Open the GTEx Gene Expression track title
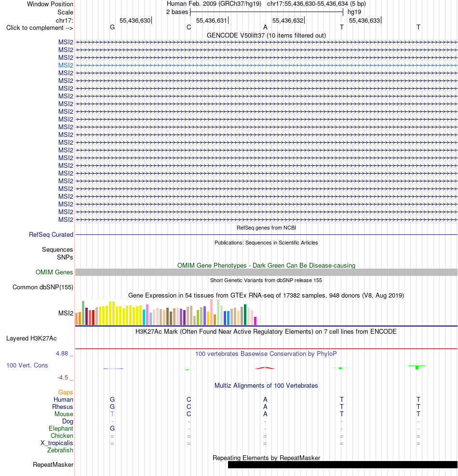458x476 pixels. (266, 295)
